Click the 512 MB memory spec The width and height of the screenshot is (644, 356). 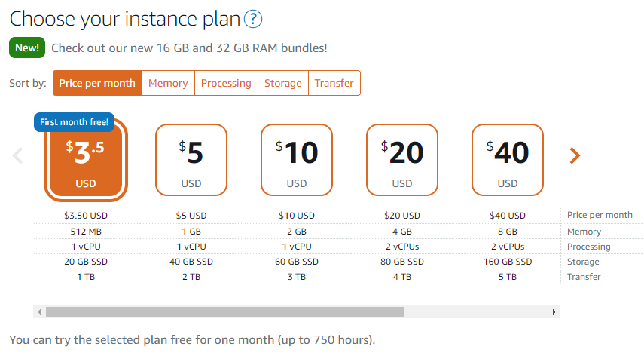pos(86,232)
